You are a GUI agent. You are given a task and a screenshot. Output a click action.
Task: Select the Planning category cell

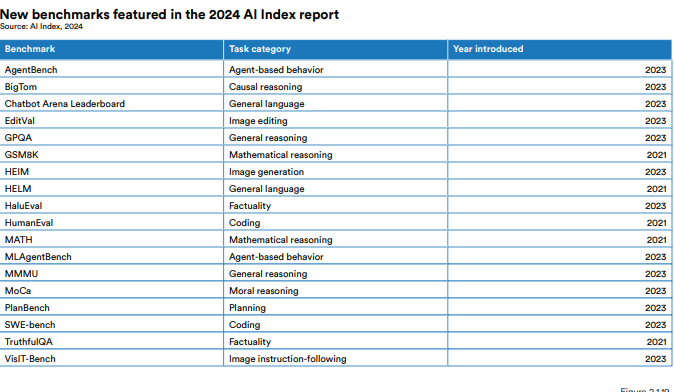pos(335,308)
